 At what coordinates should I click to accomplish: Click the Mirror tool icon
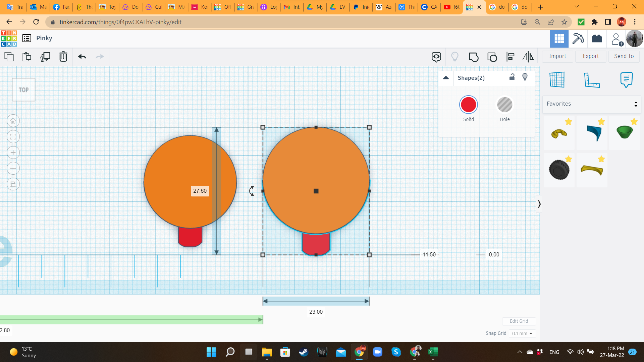pyautogui.click(x=528, y=57)
